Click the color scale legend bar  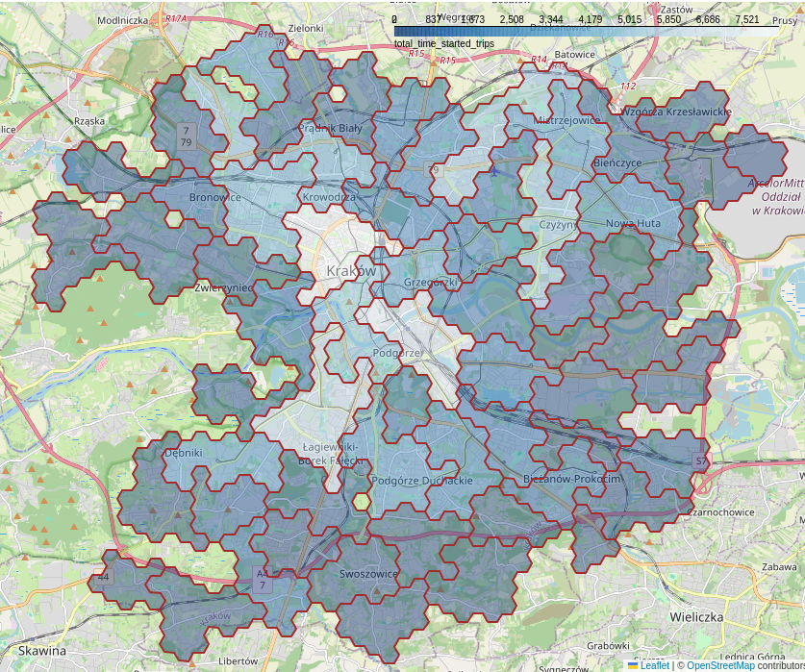(x=587, y=31)
